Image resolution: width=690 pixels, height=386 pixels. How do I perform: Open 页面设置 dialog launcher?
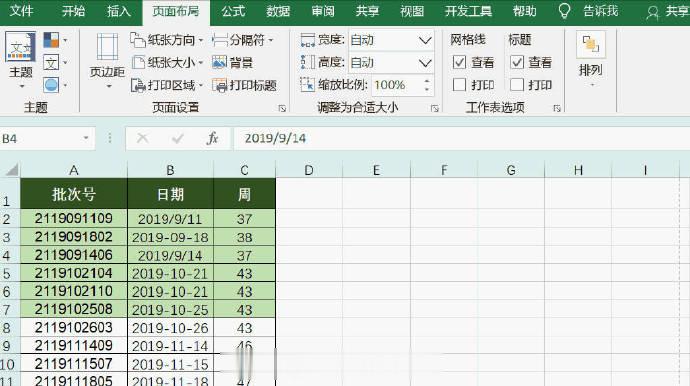click(282, 108)
